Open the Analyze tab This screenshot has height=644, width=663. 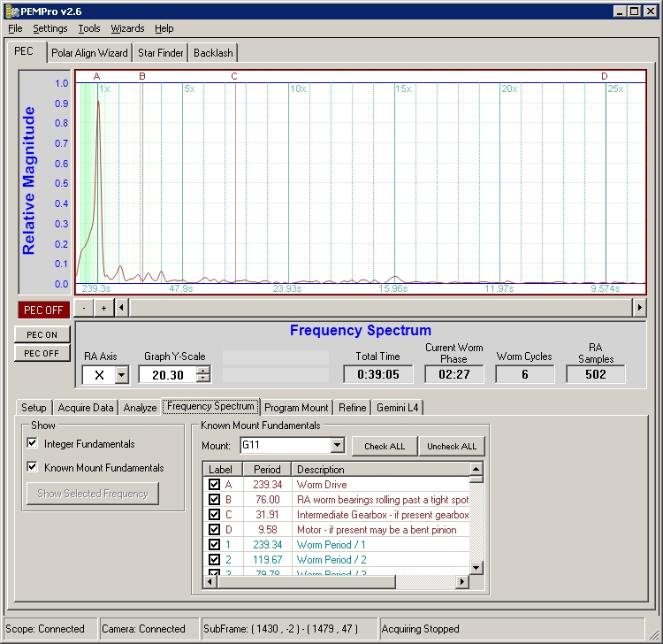(140, 408)
